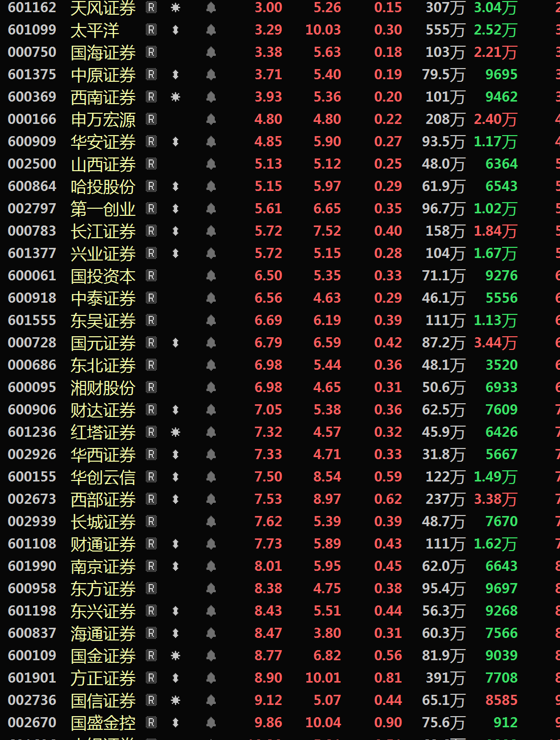Click stock code 601099
The width and height of the screenshot is (560, 740).
32,30
